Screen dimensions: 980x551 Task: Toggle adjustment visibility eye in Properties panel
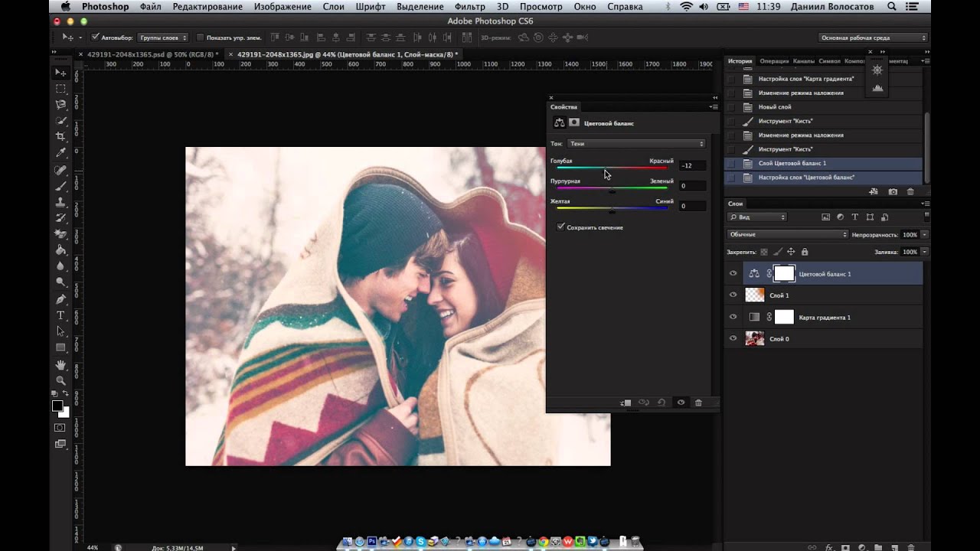click(x=681, y=403)
